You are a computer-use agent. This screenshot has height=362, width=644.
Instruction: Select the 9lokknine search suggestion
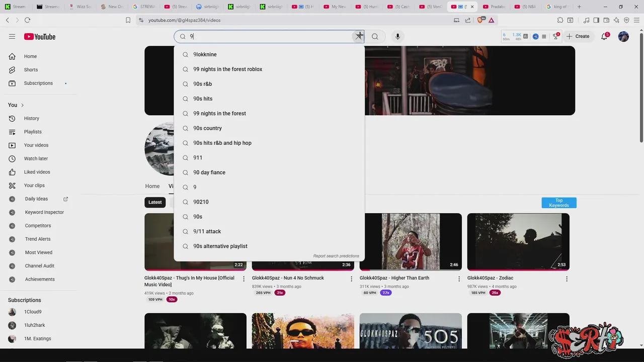[269, 54]
